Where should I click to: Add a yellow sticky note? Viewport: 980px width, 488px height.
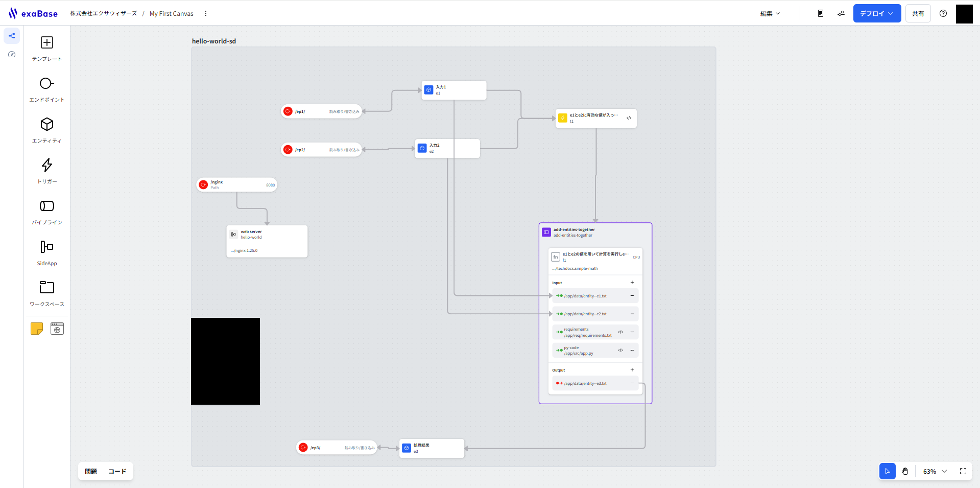click(37, 329)
